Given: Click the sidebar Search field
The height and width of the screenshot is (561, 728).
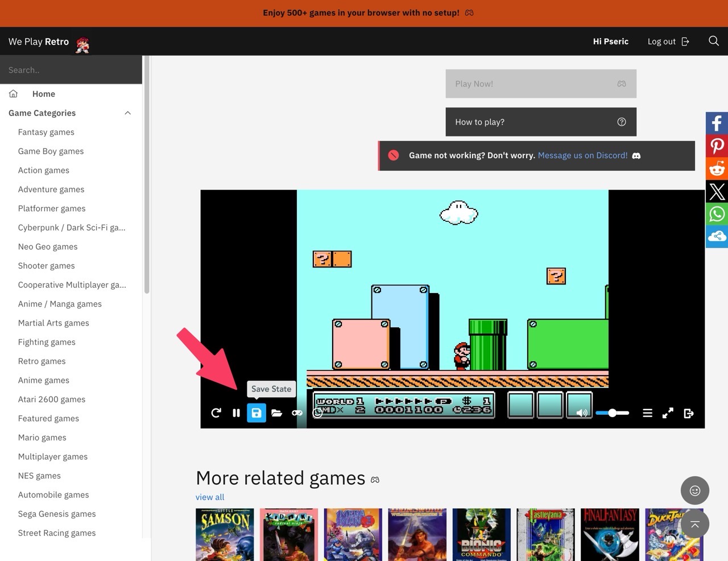Looking at the screenshot, I should pos(71,70).
